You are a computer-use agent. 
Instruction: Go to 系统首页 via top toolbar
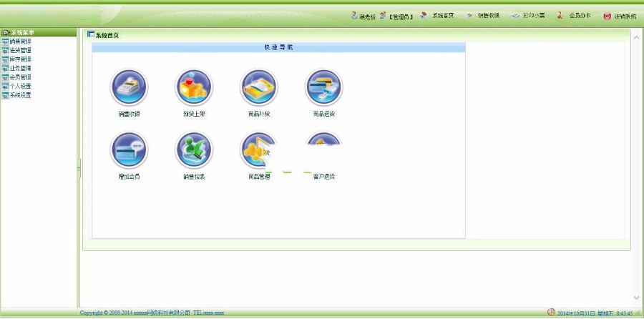[442, 16]
